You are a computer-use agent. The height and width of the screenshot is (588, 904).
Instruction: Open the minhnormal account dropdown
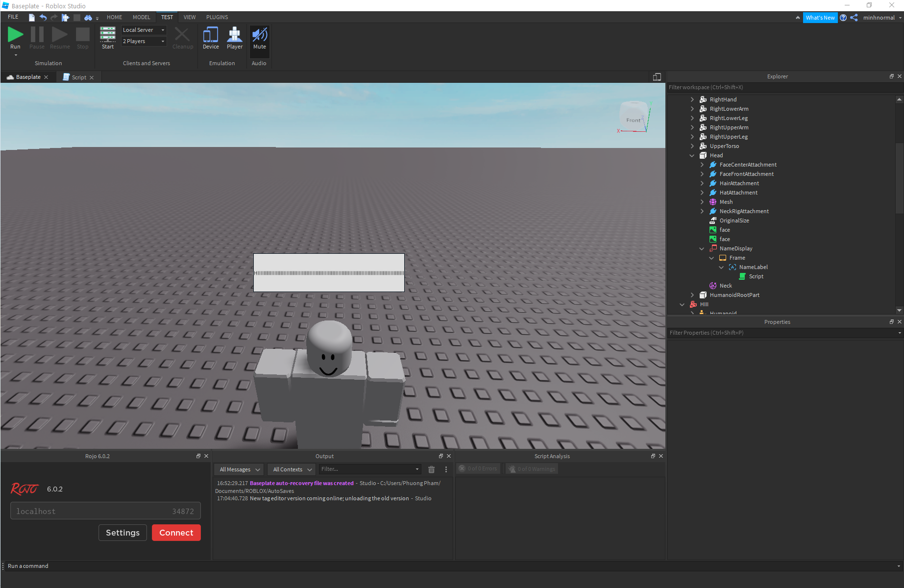click(x=882, y=18)
